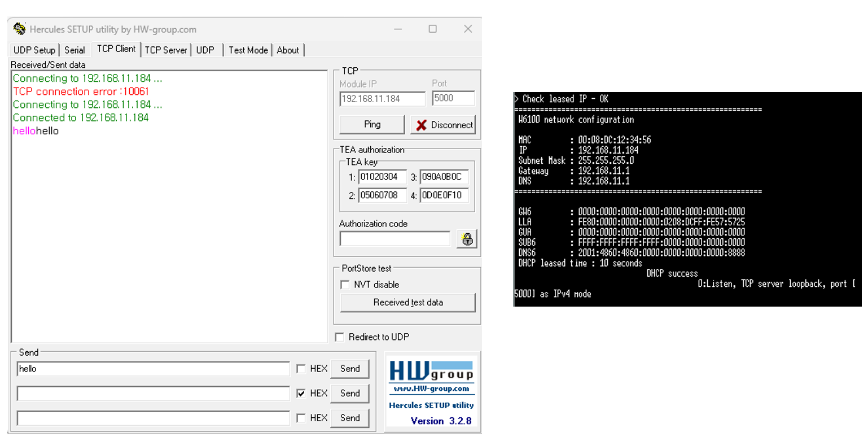
Task: Click the Hercules bee icon in the title bar
Action: click(x=19, y=28)
